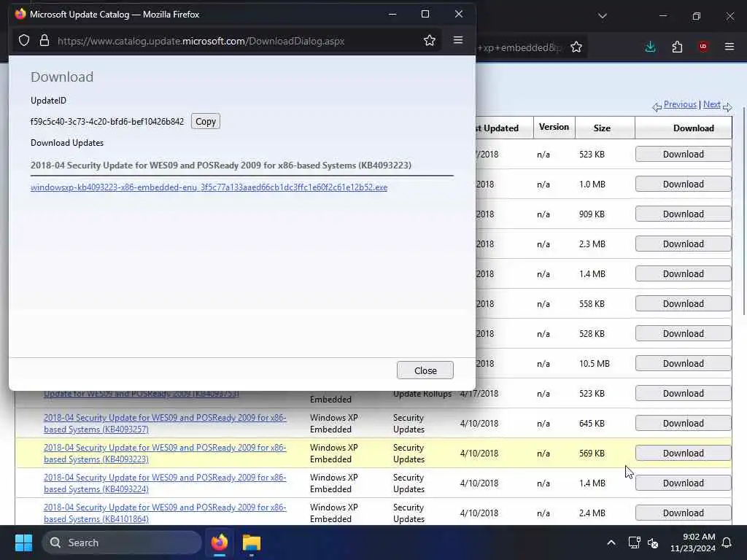Viewport: 747px width, 560px height.
Task: Click the next page arrow icon
Action: [727, 106]
